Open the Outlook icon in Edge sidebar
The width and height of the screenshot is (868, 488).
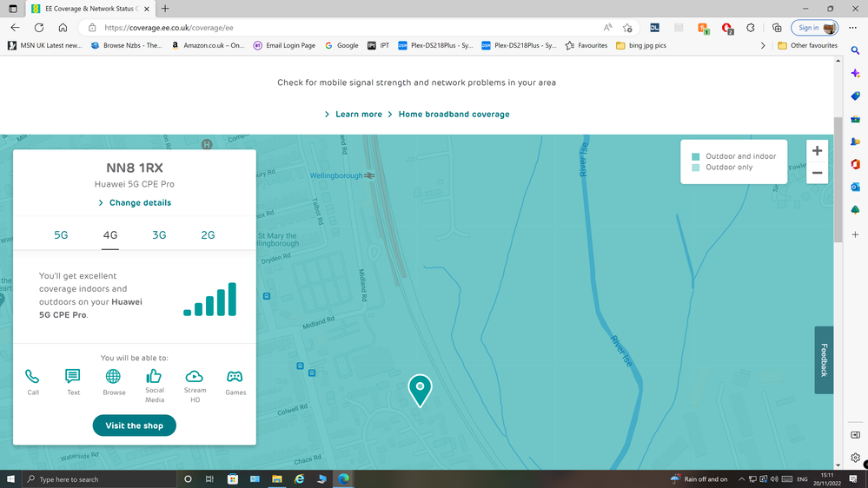coord(855,187)
